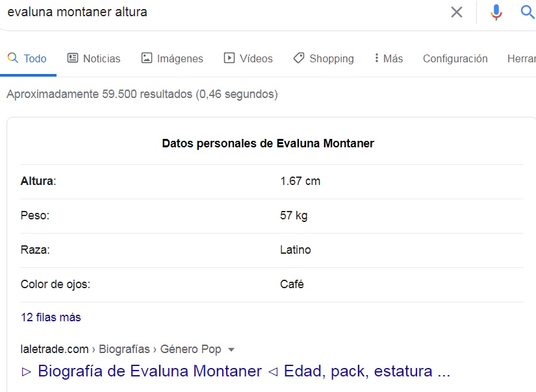Viewport: 536px width, 392px height.
Task: Open the Noticias results tab
Action: [x=94, y=58]
